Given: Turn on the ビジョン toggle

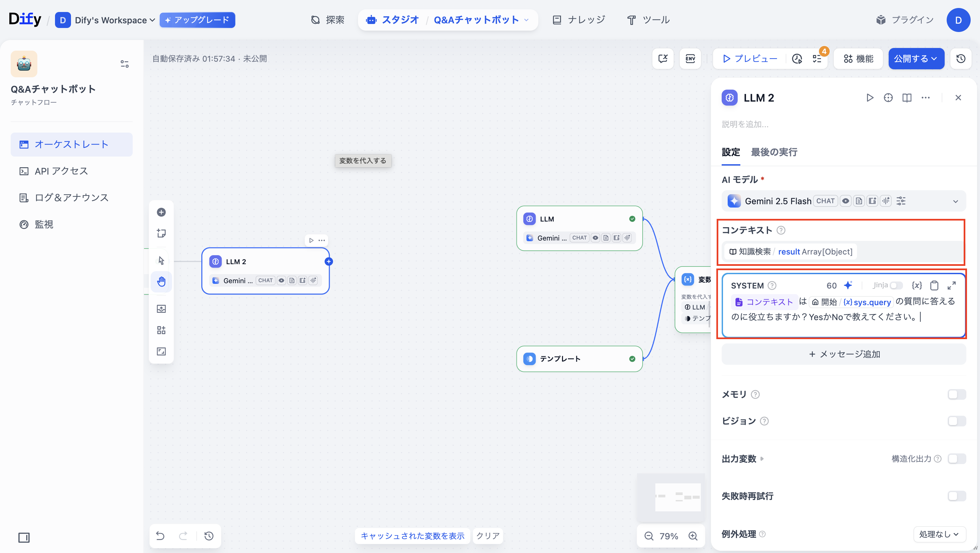Looking at the screenshot, I should click(956, 421).
